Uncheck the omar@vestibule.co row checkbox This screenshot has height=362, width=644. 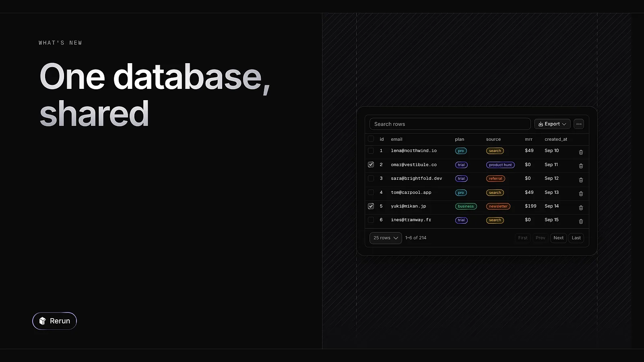pyautogui.click(x=371, y=165)
